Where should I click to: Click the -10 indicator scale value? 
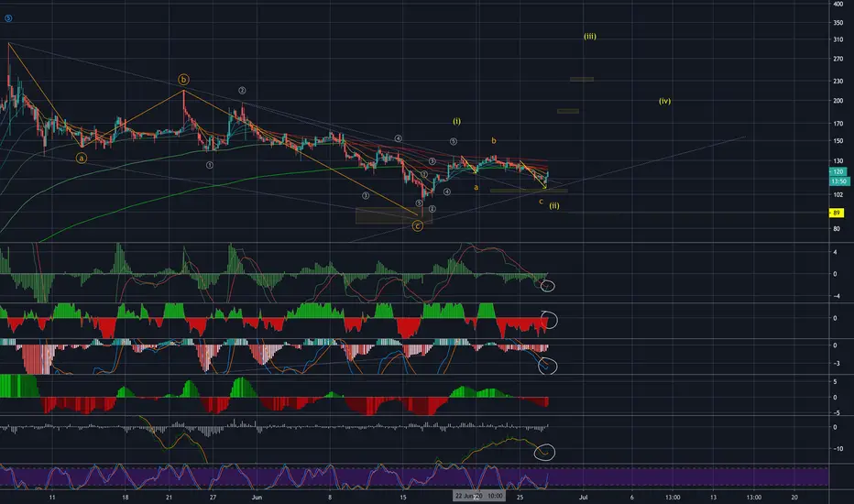click(x=838, y=449)
